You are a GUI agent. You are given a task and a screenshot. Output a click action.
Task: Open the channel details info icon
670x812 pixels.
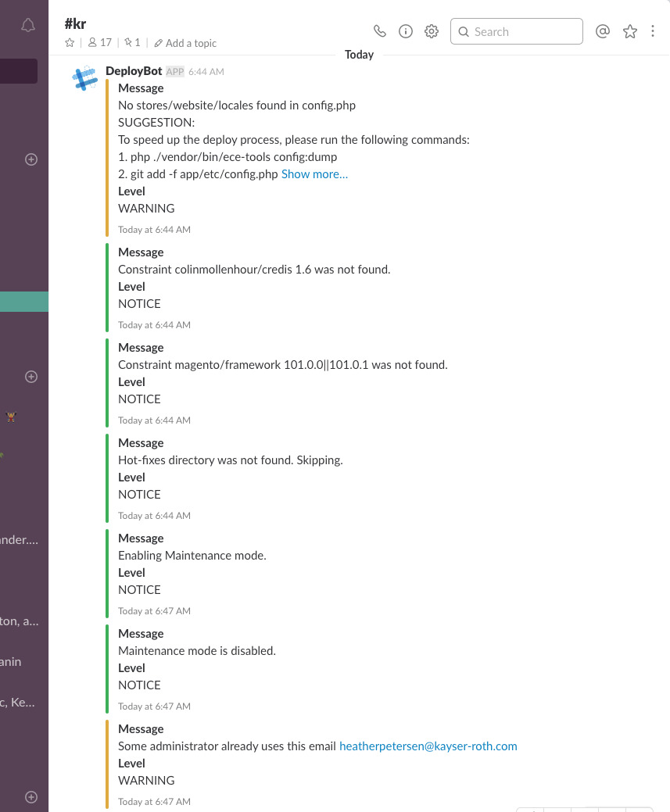(406, 31)
